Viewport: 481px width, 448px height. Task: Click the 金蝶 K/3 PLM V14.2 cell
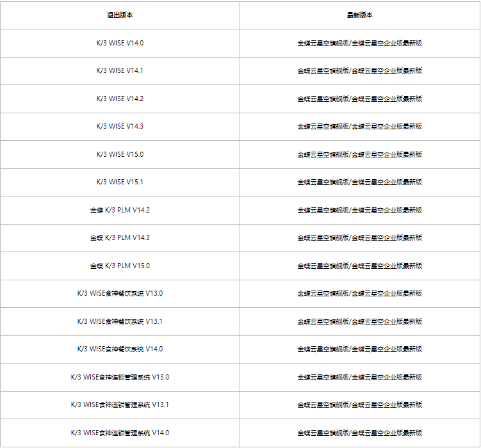[120, 210]
